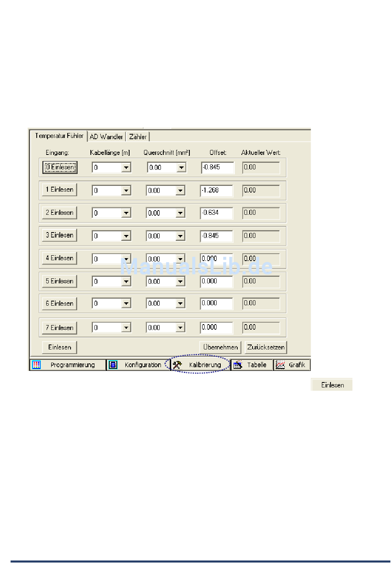Open Querschnitt dropdown for input 5
The height and width of the screenshot is (577, 392).
(180, 282)
